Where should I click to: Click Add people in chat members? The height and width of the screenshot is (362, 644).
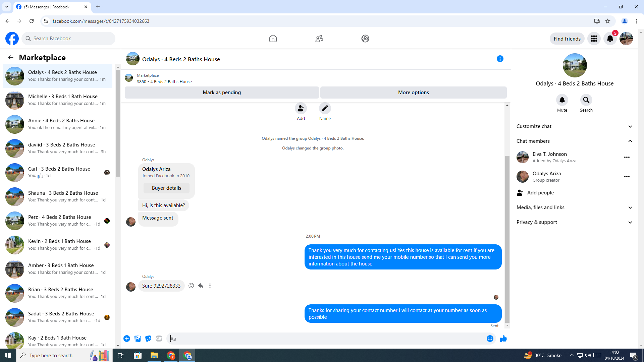(x=575, y=193)
